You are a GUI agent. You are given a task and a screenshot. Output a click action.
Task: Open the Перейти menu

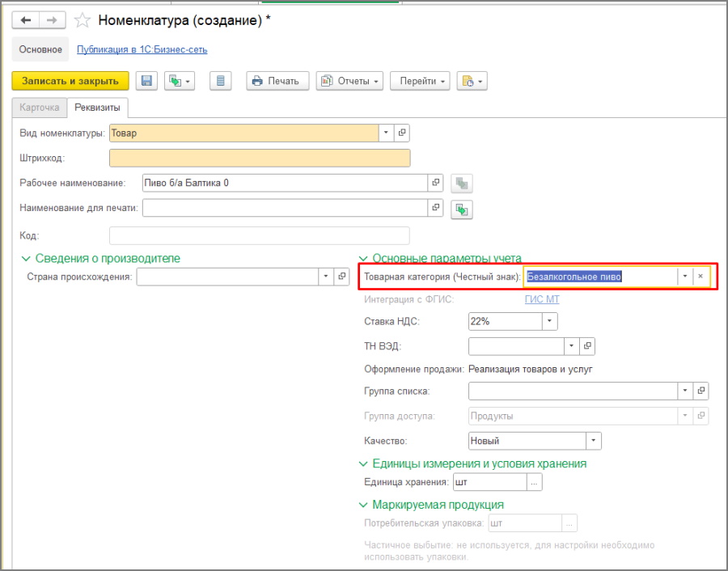pyautogui.click(x=420, y=81)
